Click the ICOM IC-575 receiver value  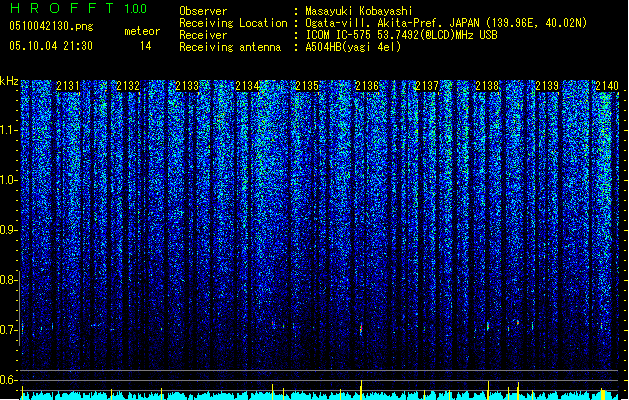coord(401,35)
